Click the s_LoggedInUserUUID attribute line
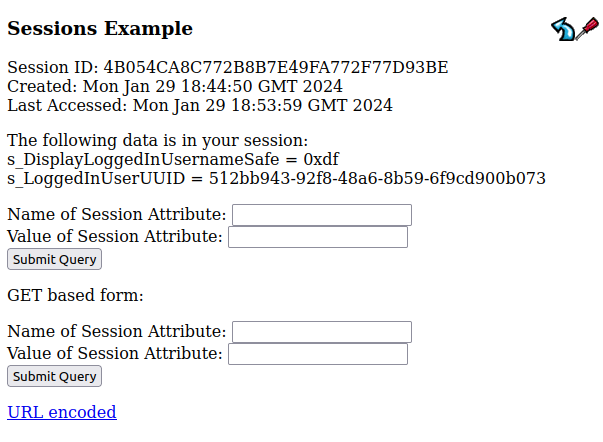The height and width of the screenshot is (442, 603). 276,178
